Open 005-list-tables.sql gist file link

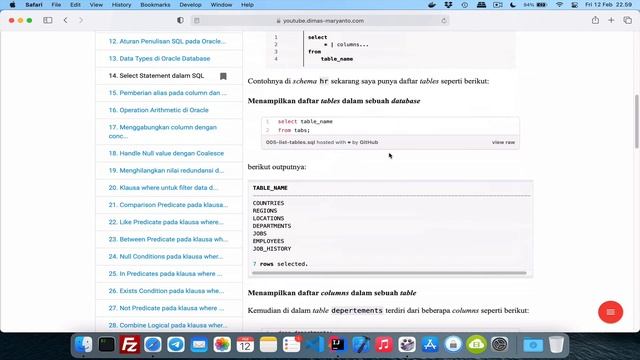click(291, 142)
